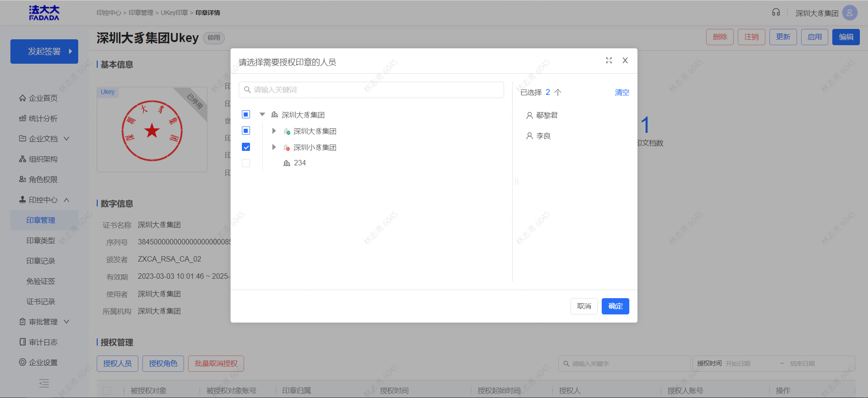This screenshot has width=868, height=398.
Task: Open 印章记录 menu item
Action: tap(41, 261)
